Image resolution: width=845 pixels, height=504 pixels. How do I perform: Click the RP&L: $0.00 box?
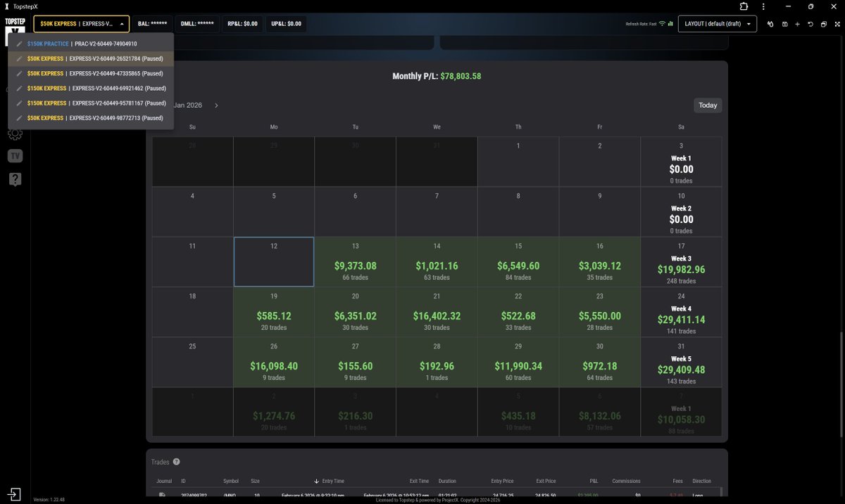coord(242,24)
